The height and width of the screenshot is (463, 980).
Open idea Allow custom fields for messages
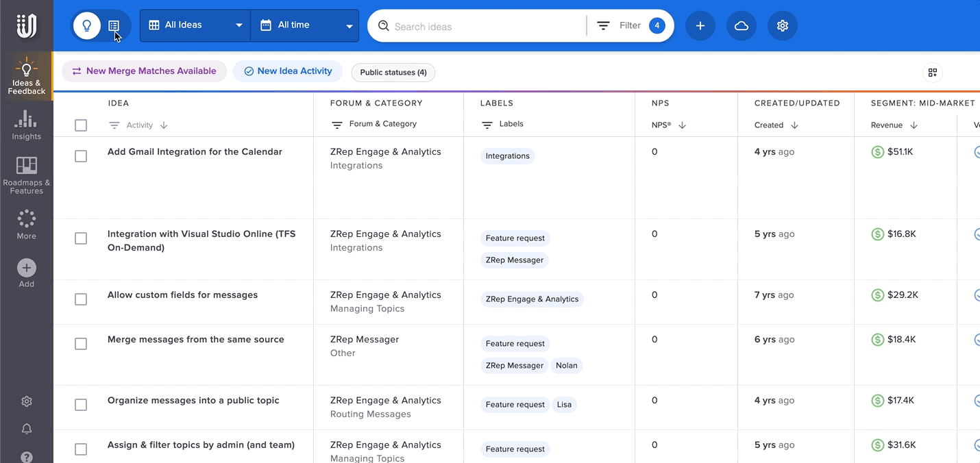(182, 295)
